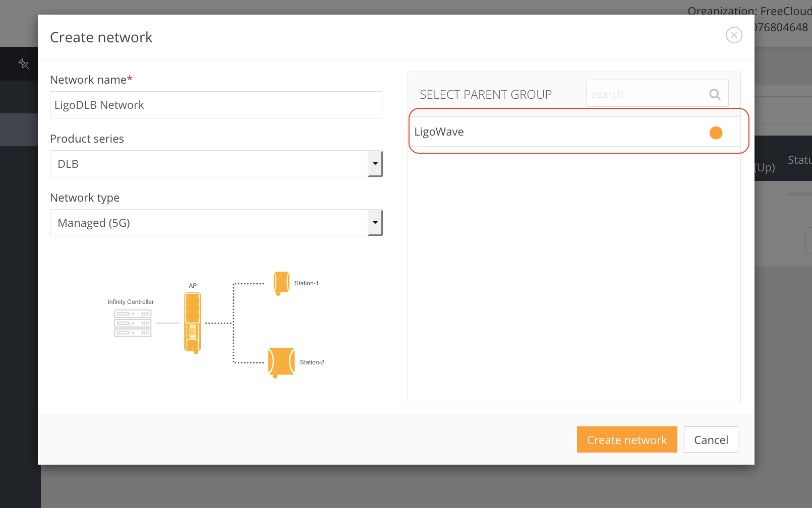Click the Station-1 device icon
812x508 pixels.
[x=281, y=282]
